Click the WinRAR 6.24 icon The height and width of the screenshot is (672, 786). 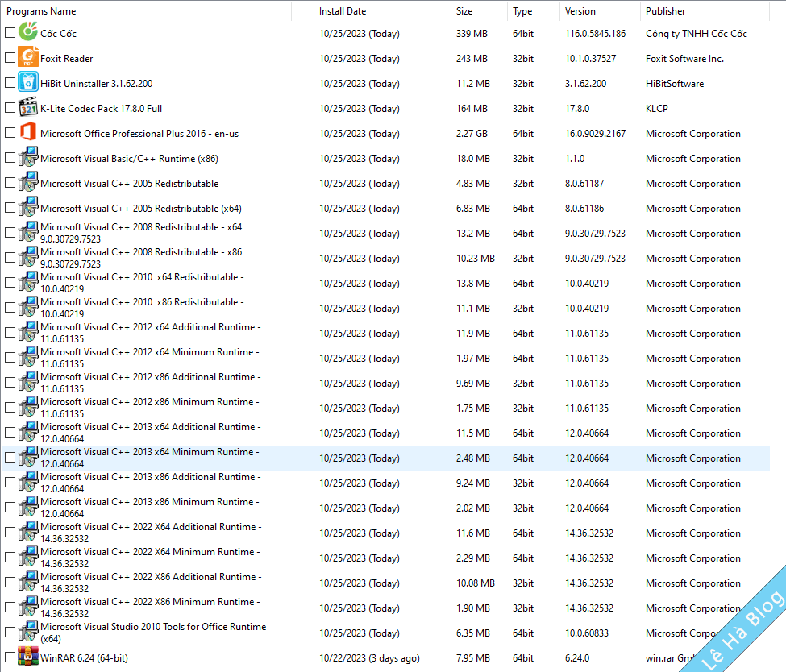(28, 657)
